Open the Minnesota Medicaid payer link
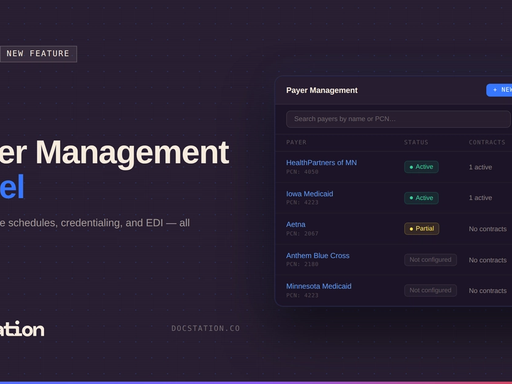The image size is (512, 384). point(319,286)
